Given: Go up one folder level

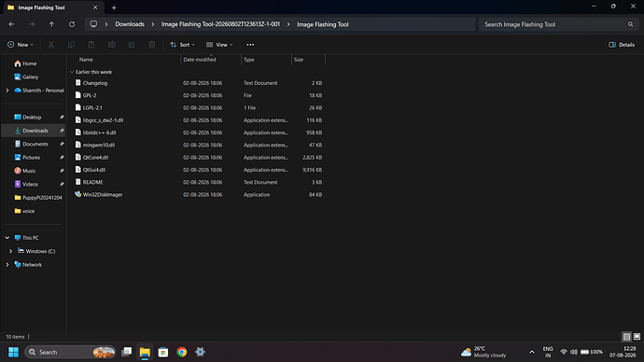Looking at the screenshot, I should 51,24.
